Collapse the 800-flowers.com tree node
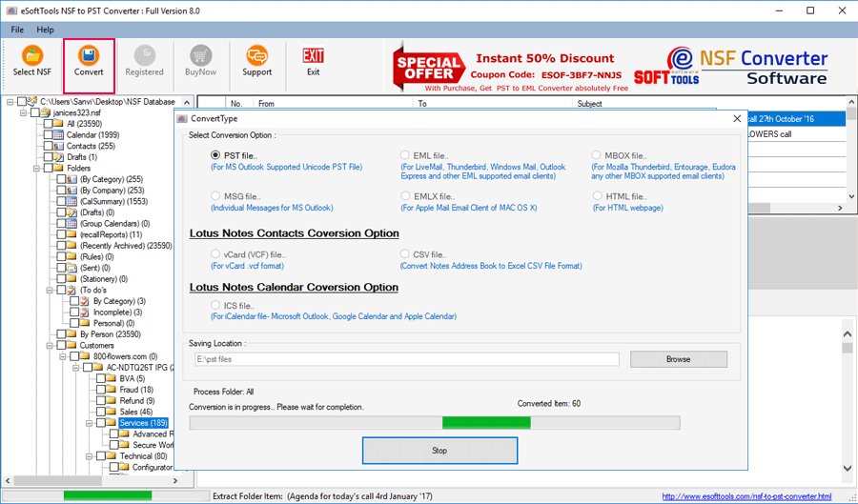The height and width of the screenshot is (504, 858). pos(63,356)
